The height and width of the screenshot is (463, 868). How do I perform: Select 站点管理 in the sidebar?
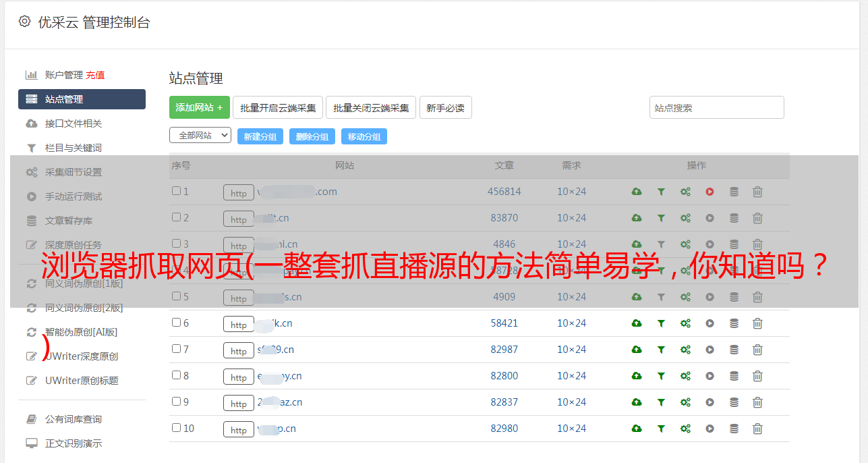(x=82, y=99)
